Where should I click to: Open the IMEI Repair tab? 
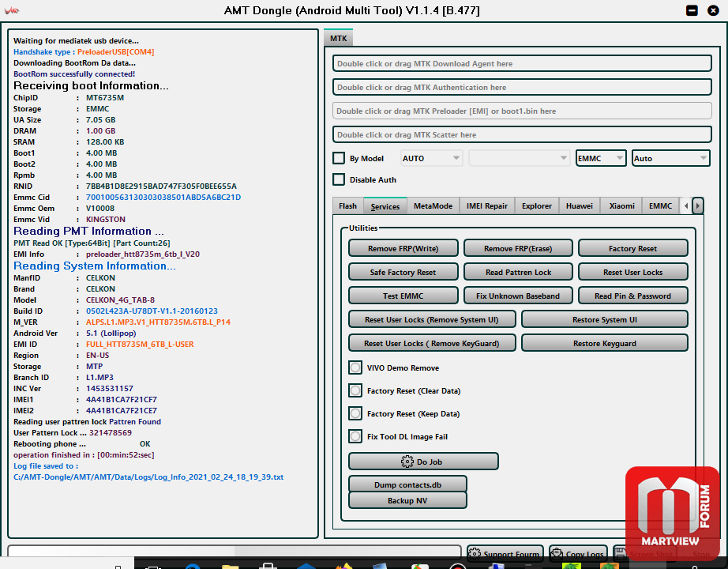click(x=486, y=206)
